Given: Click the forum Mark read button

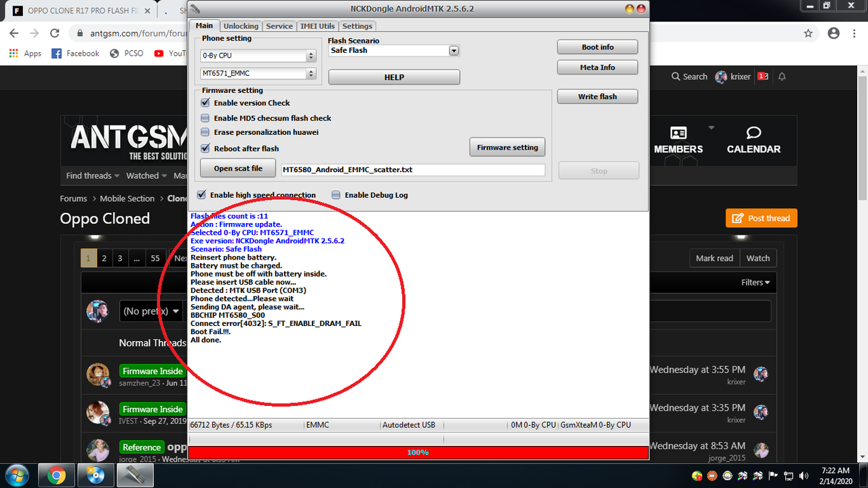Looking at the screenshot, I should 714,258.
